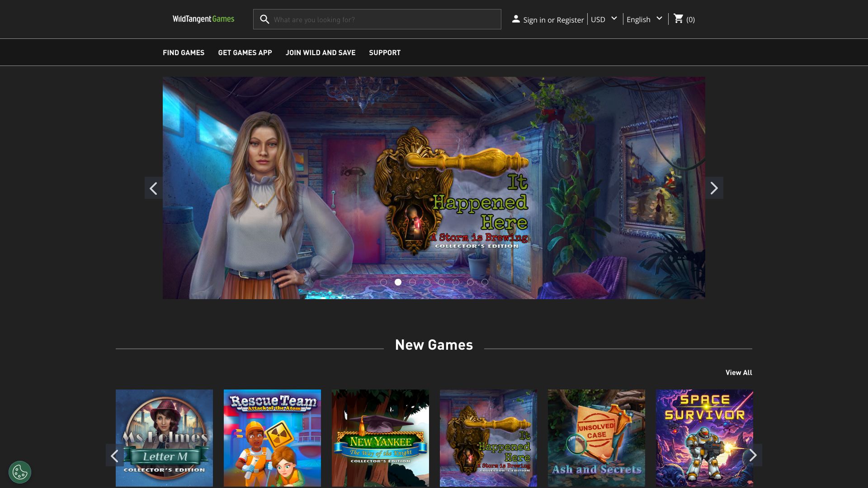868x488 pixels.
Task: Select the last banner slide dot
Action: [x=485, y=282]
